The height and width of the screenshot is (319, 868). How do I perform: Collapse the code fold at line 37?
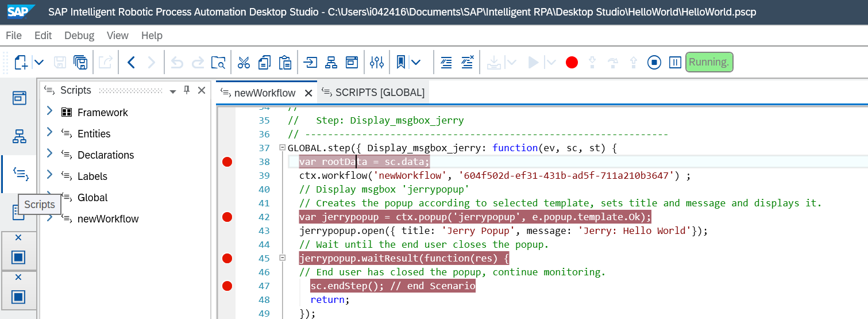point(282,148)
